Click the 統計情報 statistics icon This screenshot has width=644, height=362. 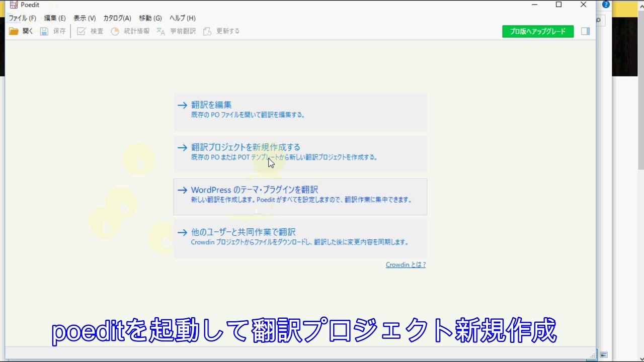click(115, 31)
